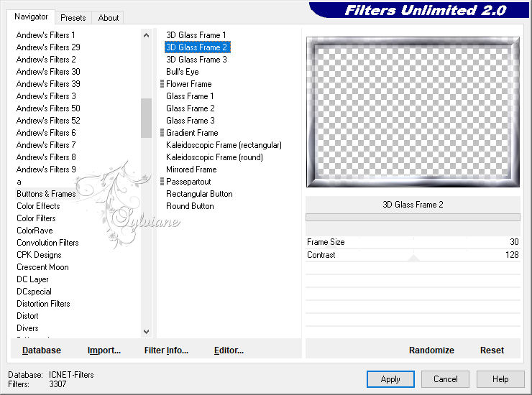Select the Navigator tab
This screenshot has width=532, height=395.
point(31,17)
